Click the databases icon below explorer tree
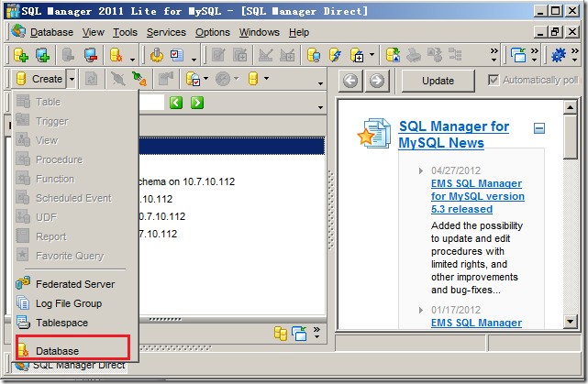 coord(280,333)
